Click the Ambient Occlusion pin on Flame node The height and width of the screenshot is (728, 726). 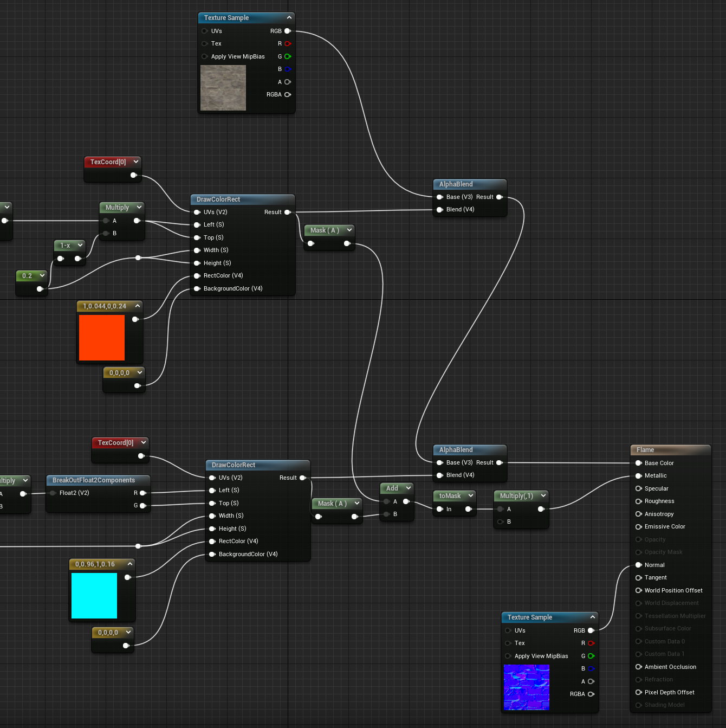[x=639, y=667]
